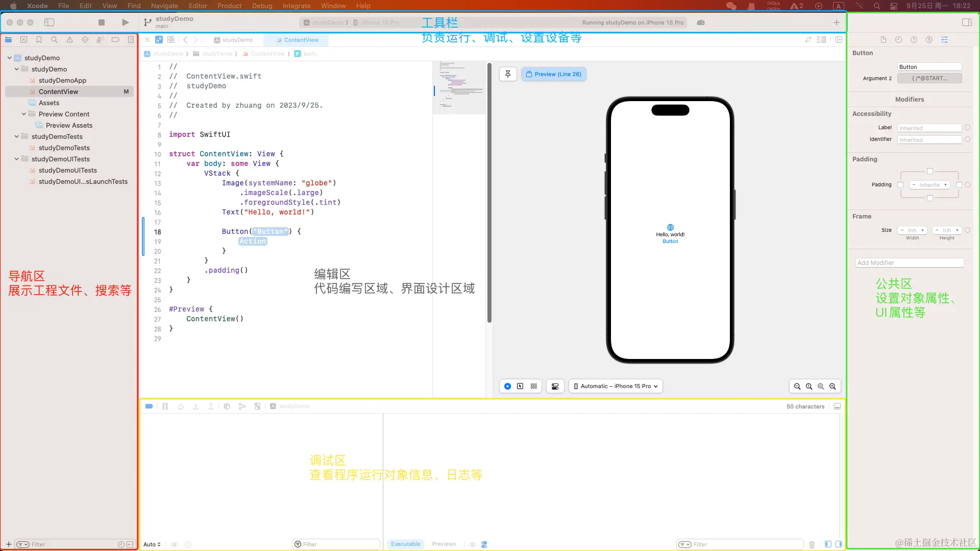This screenshot has height=551, width=980.
Task: Click the clear console trash icon
Action: [812, 544]
